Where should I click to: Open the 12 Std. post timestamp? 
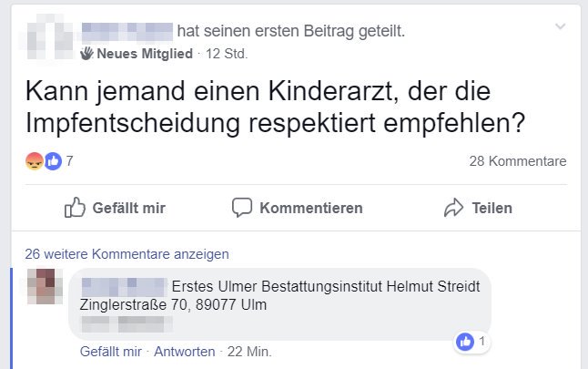tap(227, 54)
